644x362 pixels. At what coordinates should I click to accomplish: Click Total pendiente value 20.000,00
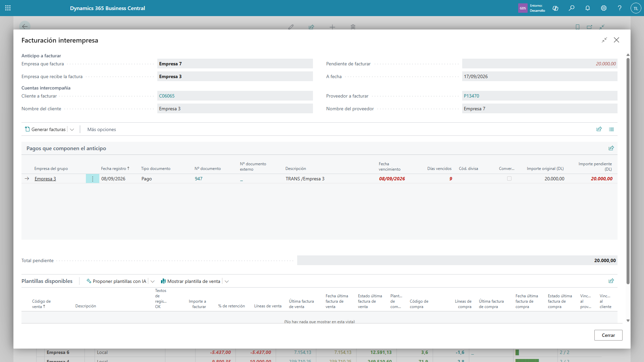click(457, 260)
